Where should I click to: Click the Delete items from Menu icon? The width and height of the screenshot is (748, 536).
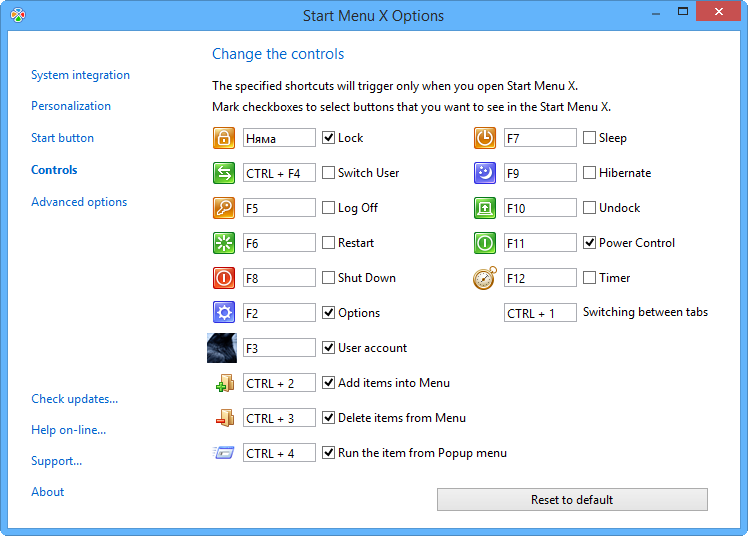[x=225, y=418]
